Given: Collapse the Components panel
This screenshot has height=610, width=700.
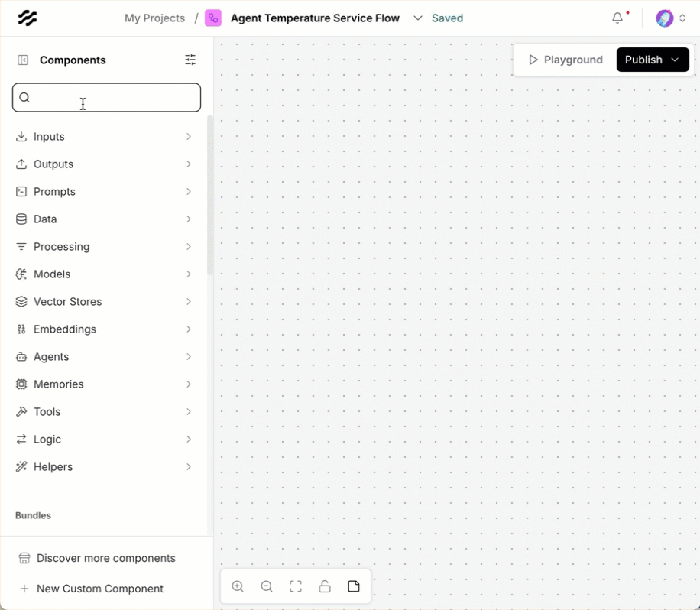Looking at the screenshot, I should (x=23, y=59).
